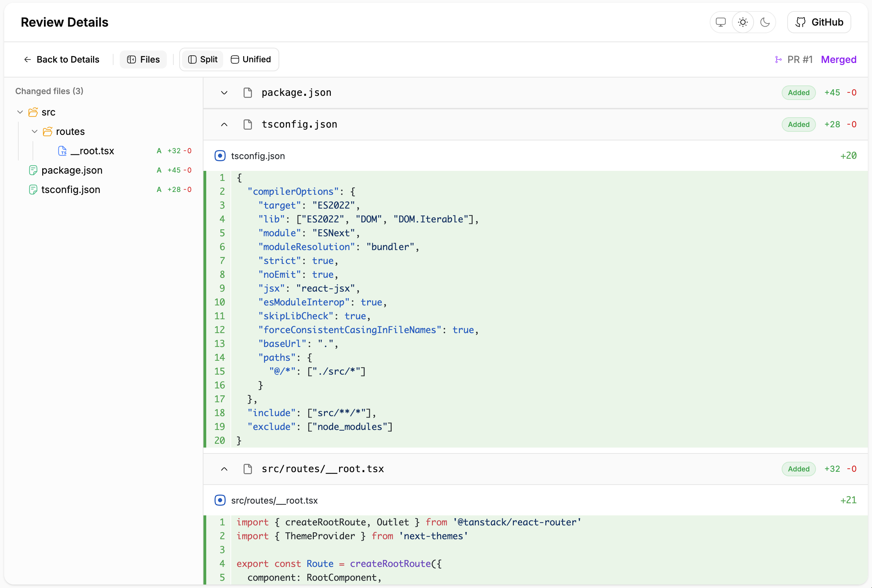Toggle the viewed circle for tsconfig.json
Viewport: 872px width, 588px height.
point(220,156)
